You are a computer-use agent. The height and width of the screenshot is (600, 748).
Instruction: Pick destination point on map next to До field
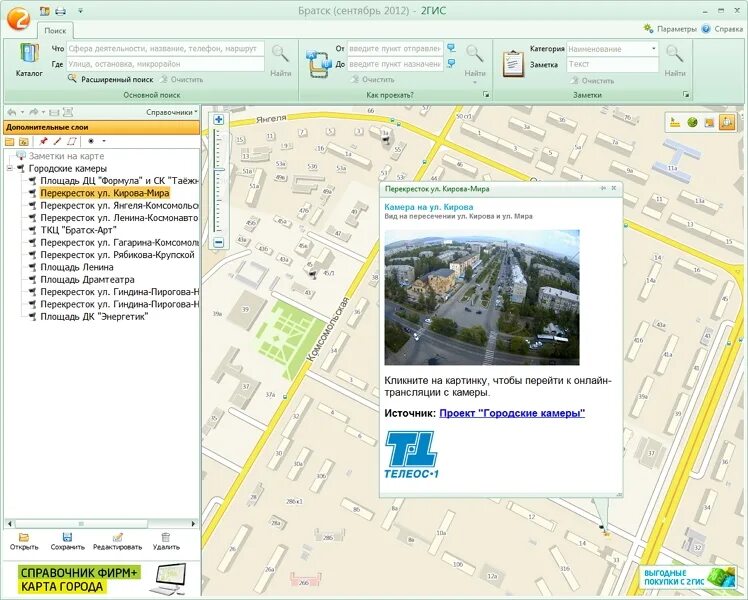tap(451, 63)
